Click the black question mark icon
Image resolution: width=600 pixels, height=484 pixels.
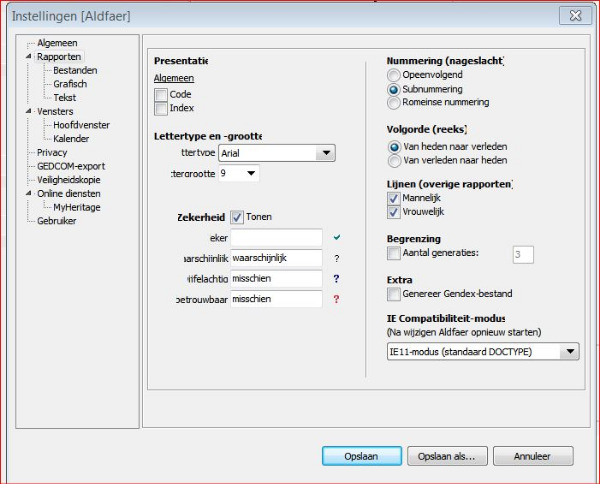tap(337, 258)
